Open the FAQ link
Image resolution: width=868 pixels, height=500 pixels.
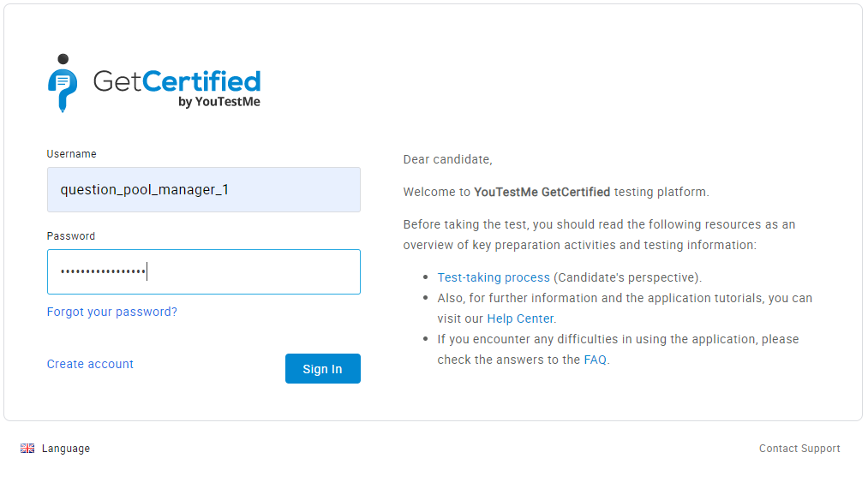click(596, 360)
